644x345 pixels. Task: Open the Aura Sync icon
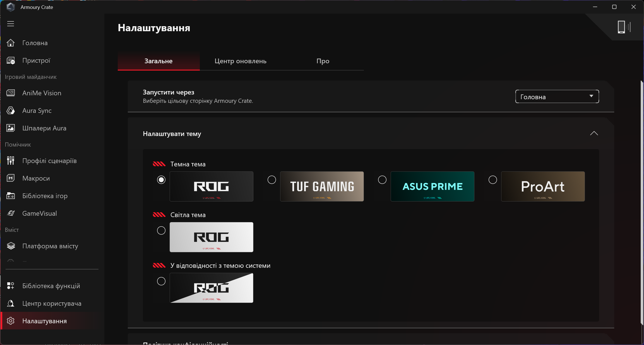coord(11,111)
